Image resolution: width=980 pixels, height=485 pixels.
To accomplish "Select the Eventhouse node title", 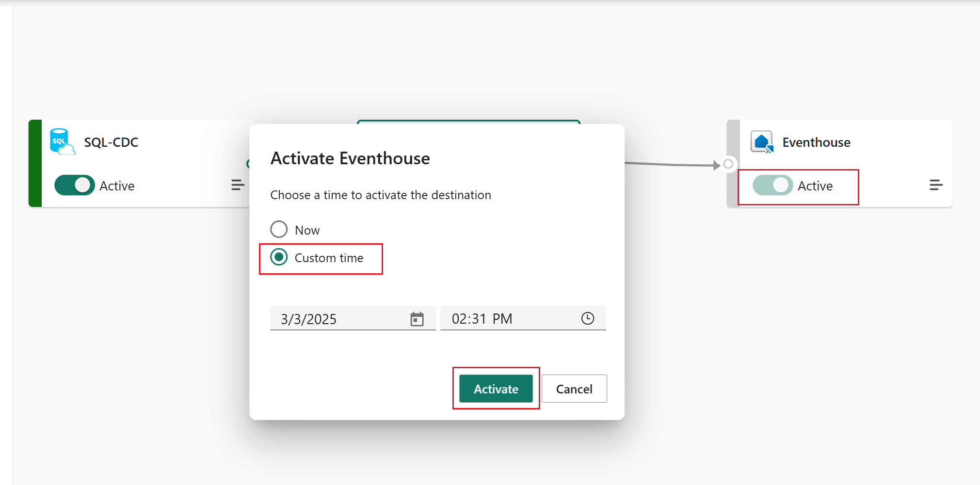I will (816, 142).
